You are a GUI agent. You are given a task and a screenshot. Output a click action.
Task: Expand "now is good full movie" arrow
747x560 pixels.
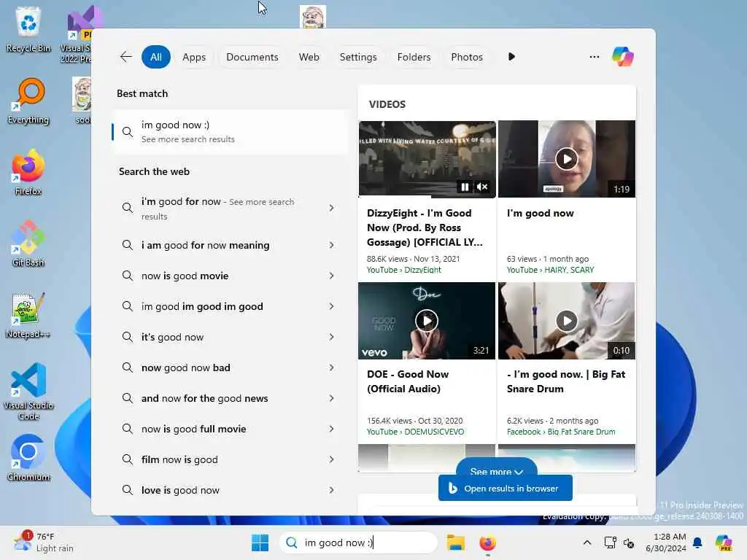331,429
